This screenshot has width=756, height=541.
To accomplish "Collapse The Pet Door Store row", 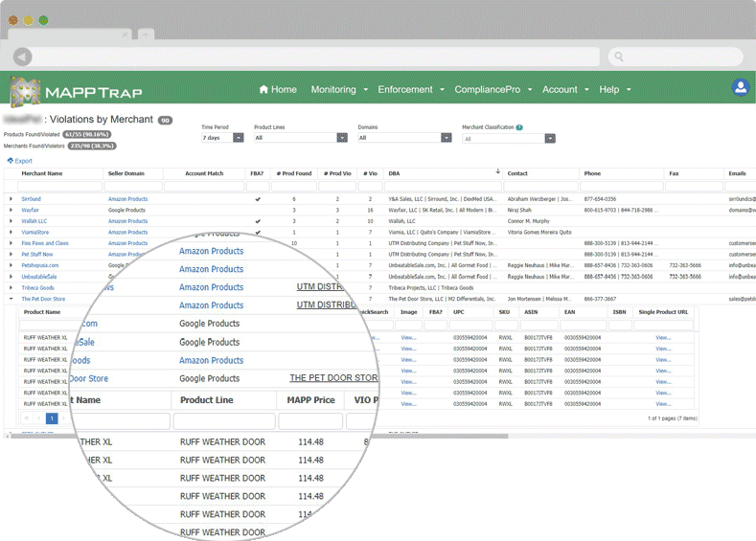I will tap(11, 299).
